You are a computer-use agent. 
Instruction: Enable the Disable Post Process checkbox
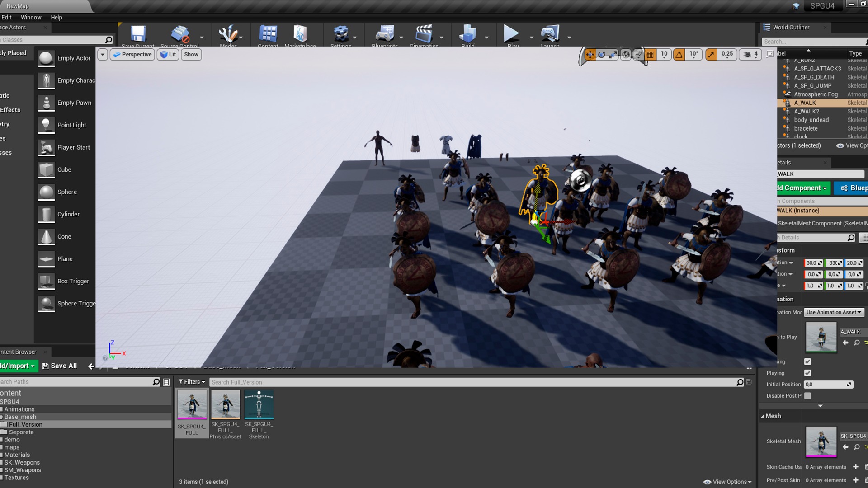click(807, 396)
